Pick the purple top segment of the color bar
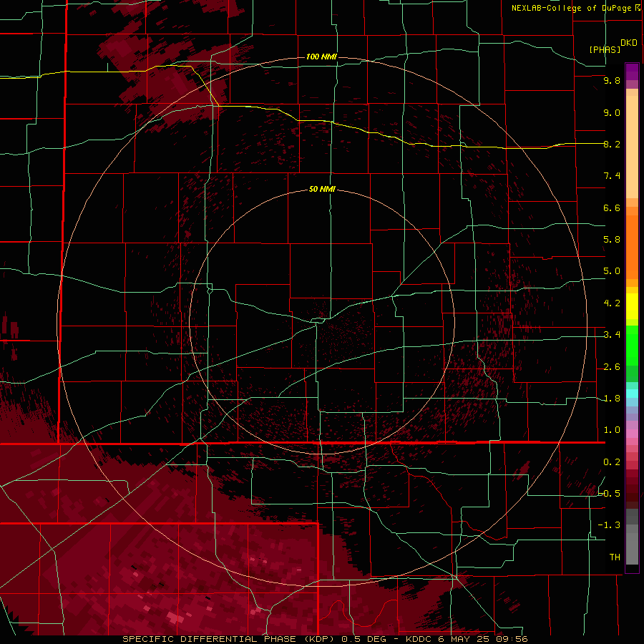Screen dimensions: 644x644 pyautogui.click(x=632, y=72)
